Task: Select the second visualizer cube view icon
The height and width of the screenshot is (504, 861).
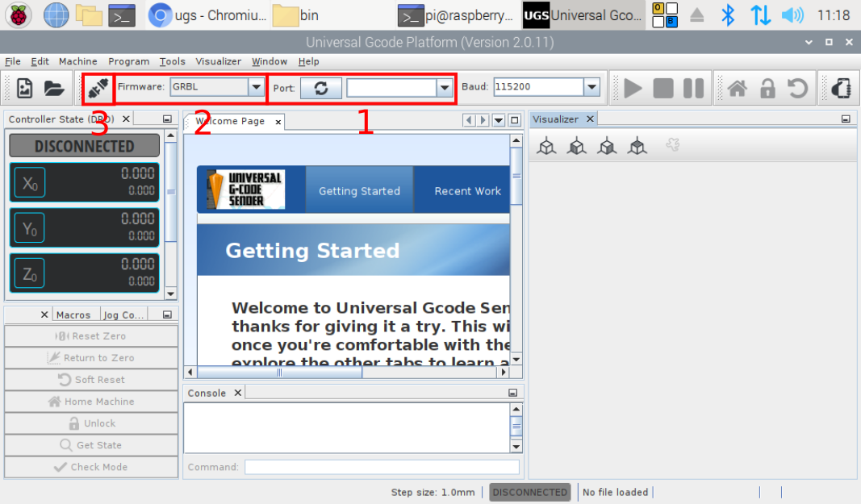Action: [577, 146]
